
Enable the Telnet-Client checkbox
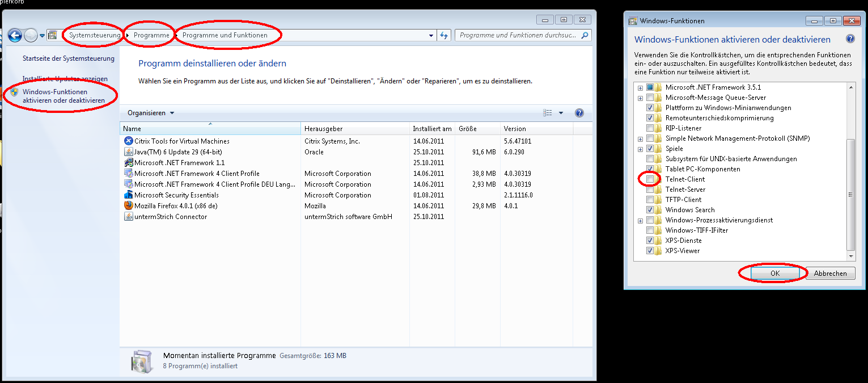coord(650,179)
